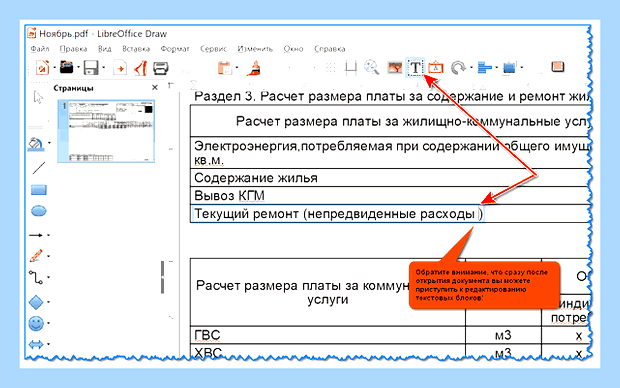Click the Clone Formatting paintbrush icon
Screen dimensions: 620x388
254,68
